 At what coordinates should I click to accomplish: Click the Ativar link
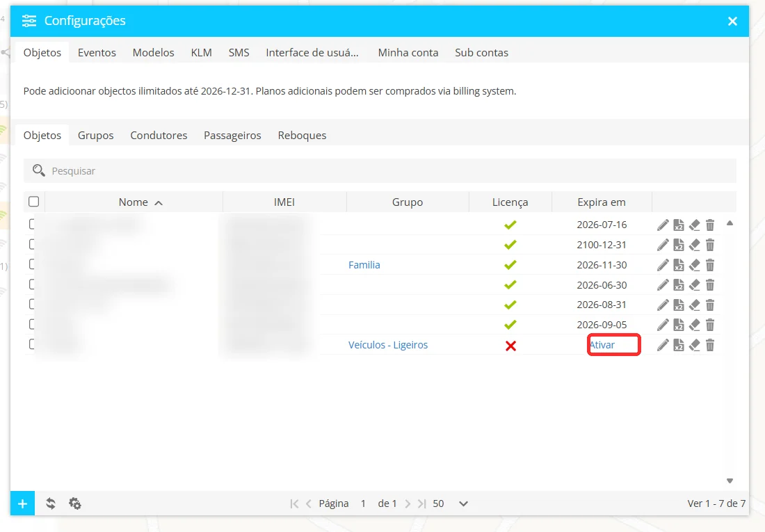coord(602,345)
